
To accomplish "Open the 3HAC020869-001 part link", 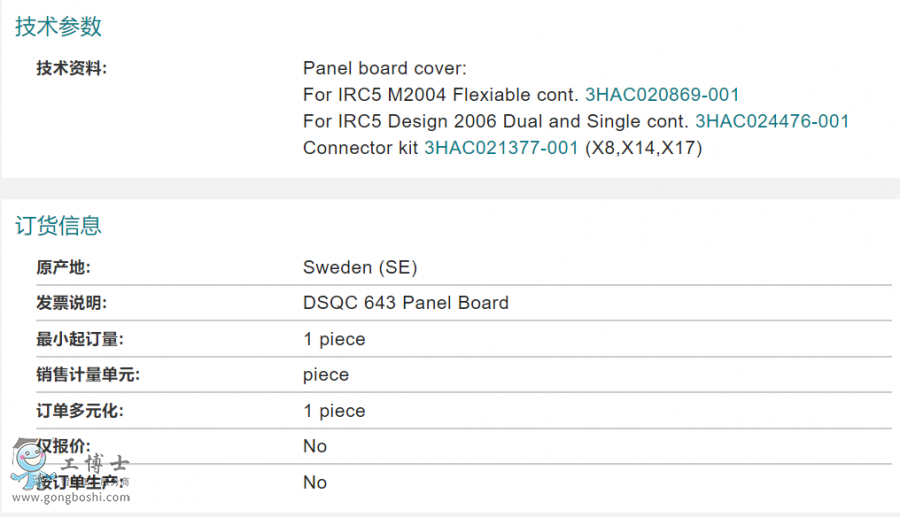I will (x=662, y=95).
